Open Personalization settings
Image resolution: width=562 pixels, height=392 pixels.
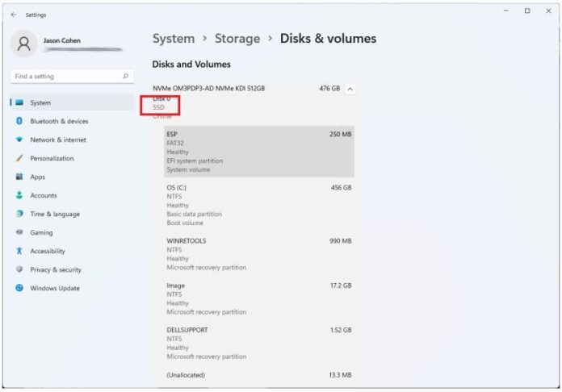tap(72, 158)
